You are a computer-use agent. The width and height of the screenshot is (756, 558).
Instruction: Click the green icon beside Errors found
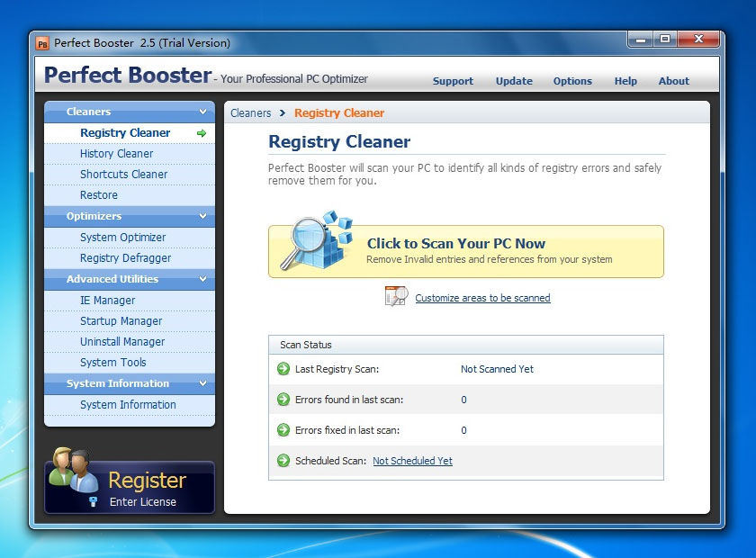point(283,400)
